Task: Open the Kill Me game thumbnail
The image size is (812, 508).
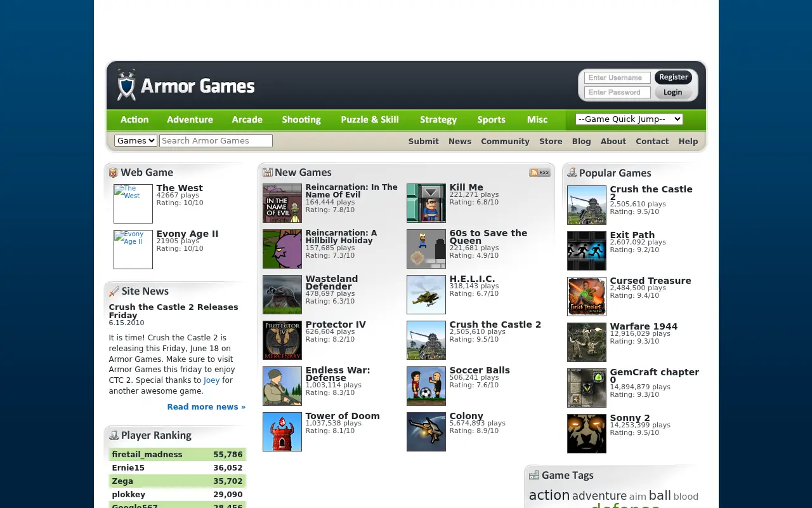Action: click(426, 203)
